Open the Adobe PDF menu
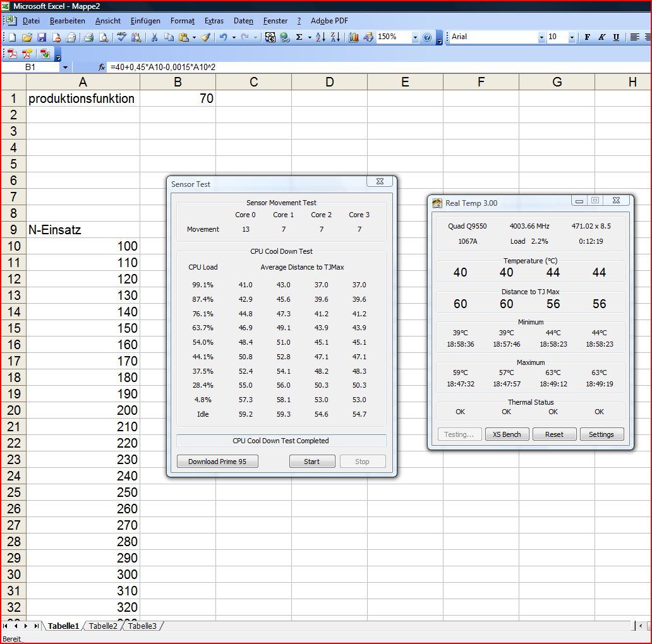Screen dimensions: 652x644 pos(329,21)
